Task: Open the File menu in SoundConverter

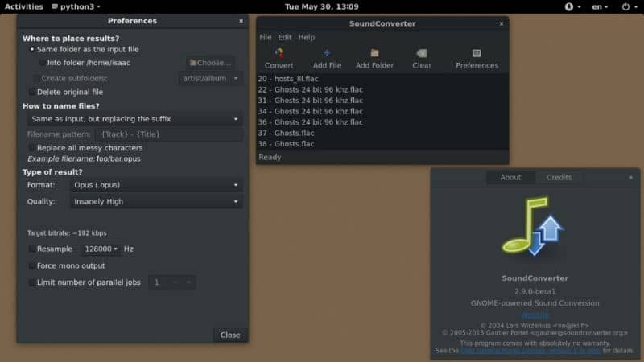Action: click(266, 37)
